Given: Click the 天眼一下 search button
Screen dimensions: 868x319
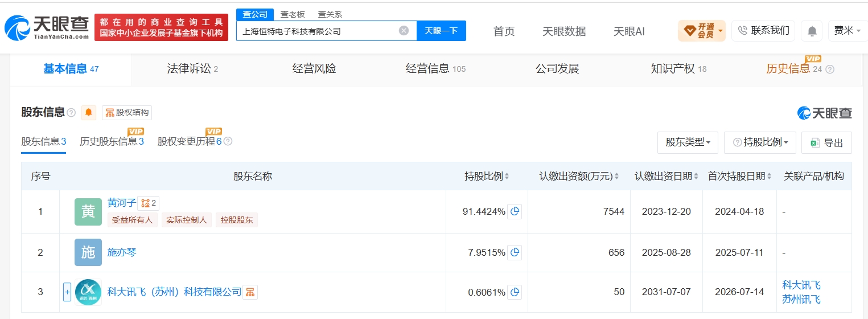Looking at the screenshot, I should click(x=441, y=31).
